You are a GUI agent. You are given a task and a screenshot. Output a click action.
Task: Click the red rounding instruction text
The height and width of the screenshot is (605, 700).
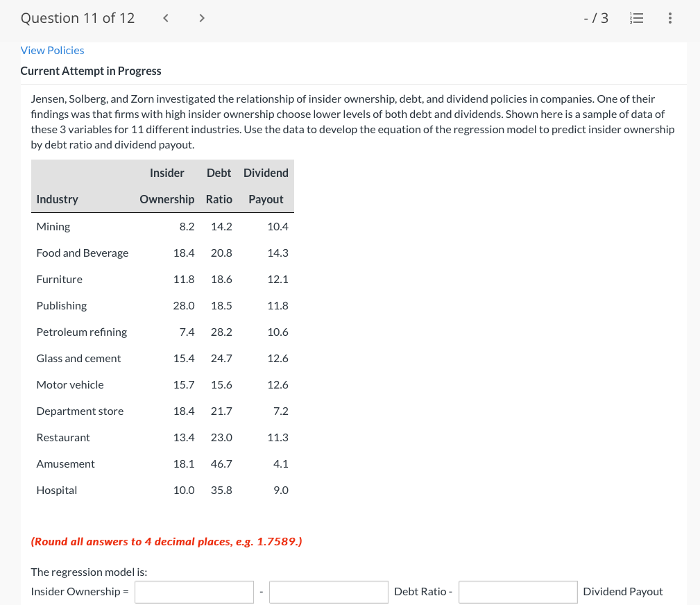pos(167,542)
